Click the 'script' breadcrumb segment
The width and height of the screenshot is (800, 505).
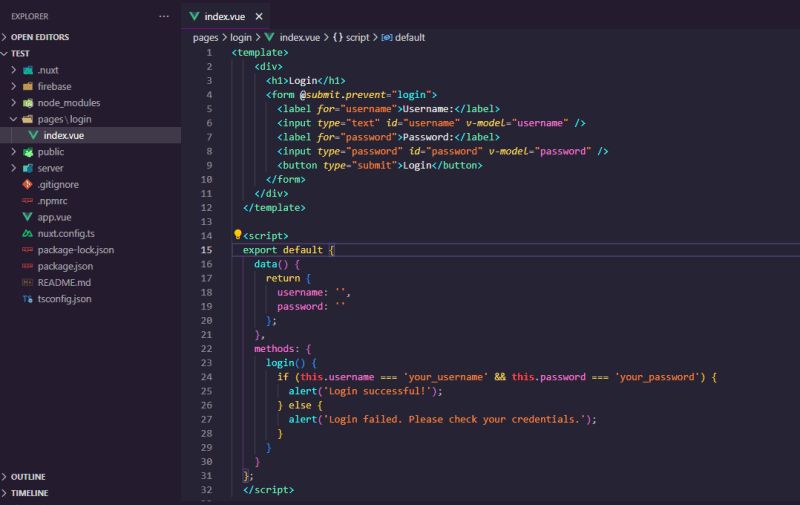pyautogui.click(x=358, y=37)
